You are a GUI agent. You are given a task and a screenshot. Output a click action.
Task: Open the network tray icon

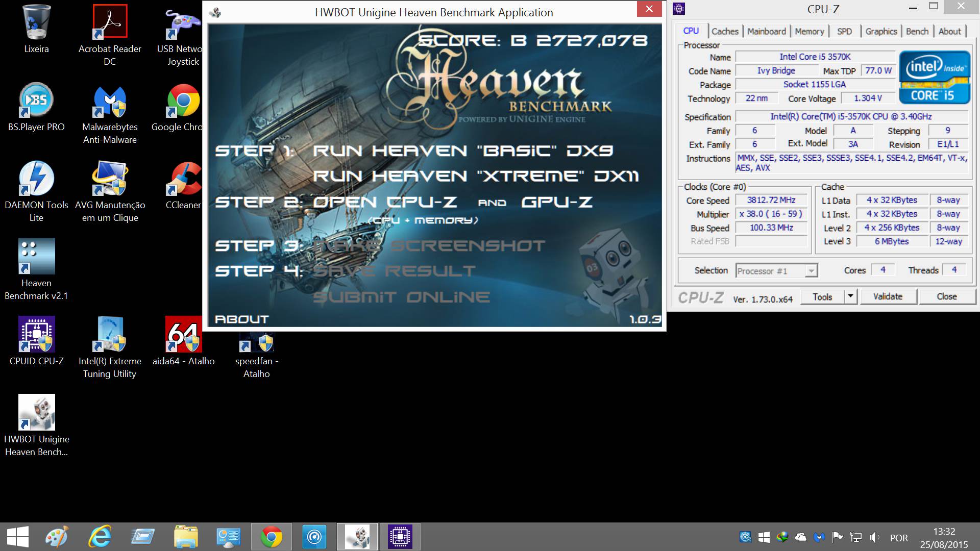coord(856,537)
